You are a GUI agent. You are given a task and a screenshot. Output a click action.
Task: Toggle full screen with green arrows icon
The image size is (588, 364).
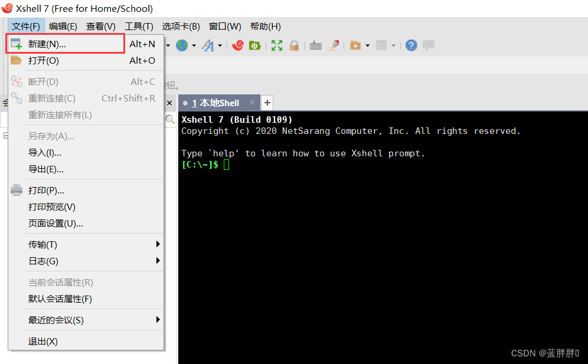277,45
